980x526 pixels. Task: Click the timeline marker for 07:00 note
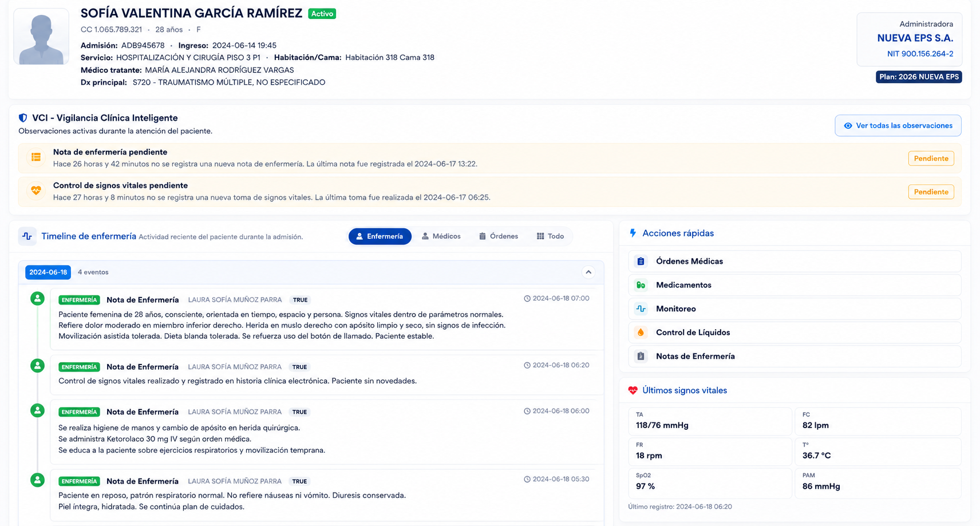[x=38, y=299]
